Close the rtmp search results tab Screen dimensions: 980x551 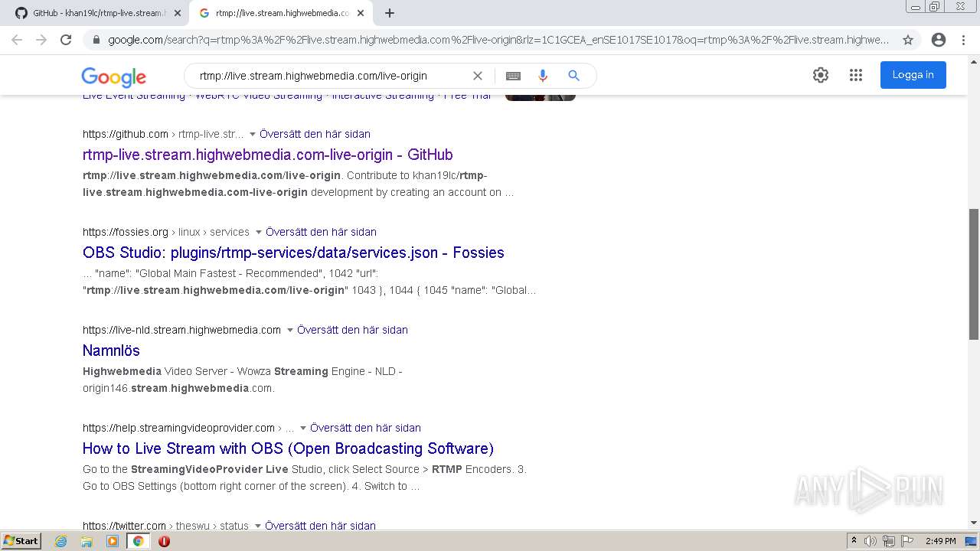[x=361, y=13]
